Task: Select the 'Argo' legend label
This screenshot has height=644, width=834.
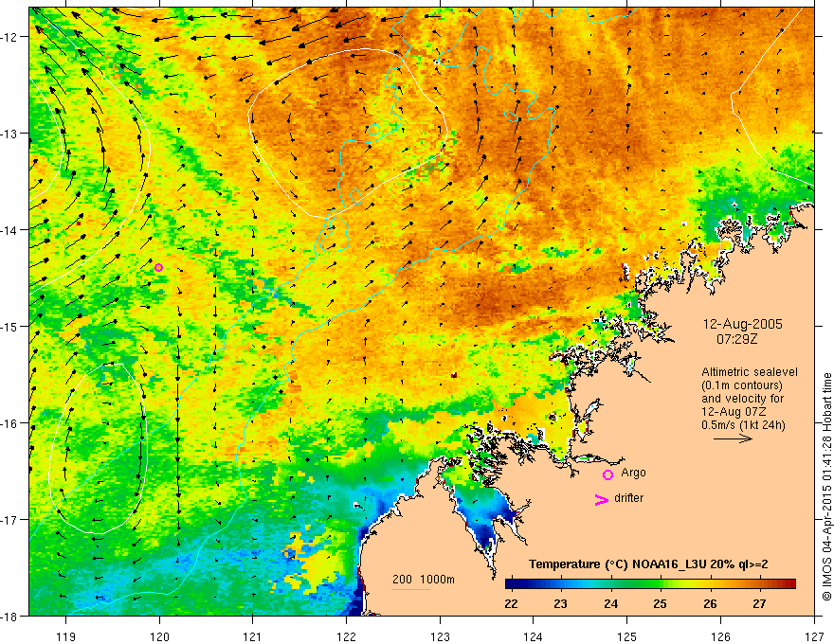Action: pyautogui.click(x=633, y=473)
